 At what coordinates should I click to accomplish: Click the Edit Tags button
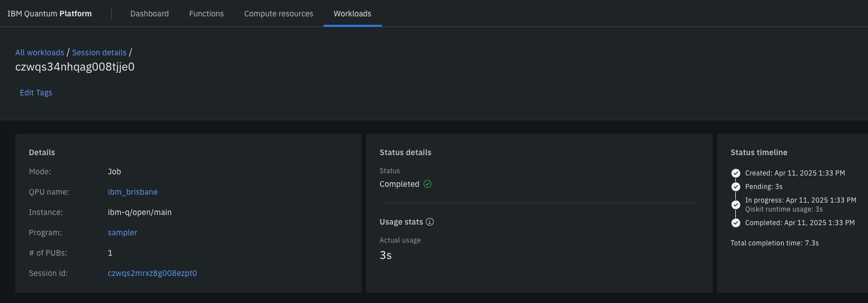coord(36,93)
